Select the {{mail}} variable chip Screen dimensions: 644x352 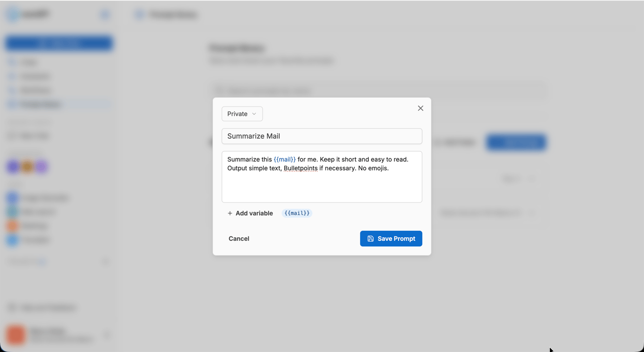(297, 213)
